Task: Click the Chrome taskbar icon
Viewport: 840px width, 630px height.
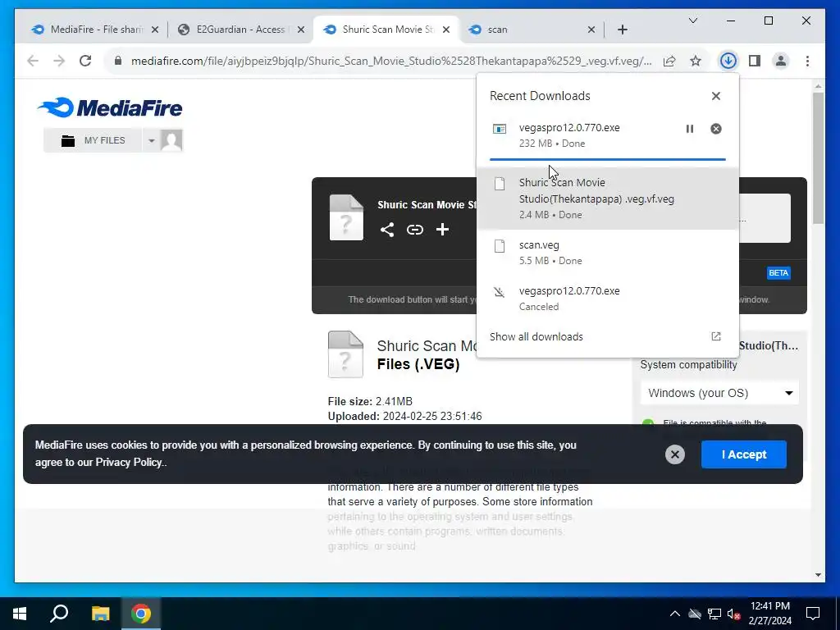Action: pyautogui.click(x=141, y=614)
